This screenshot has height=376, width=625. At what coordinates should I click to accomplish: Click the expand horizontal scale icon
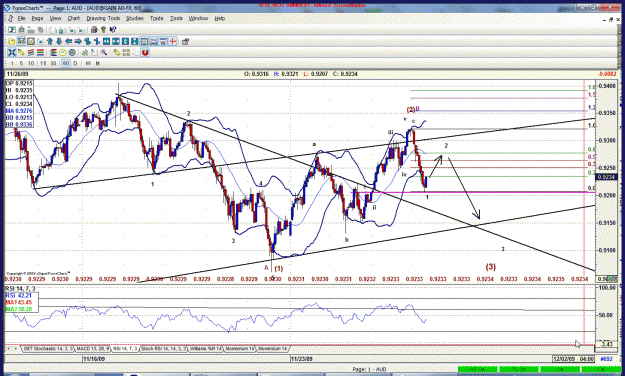(x=106, y=41)
